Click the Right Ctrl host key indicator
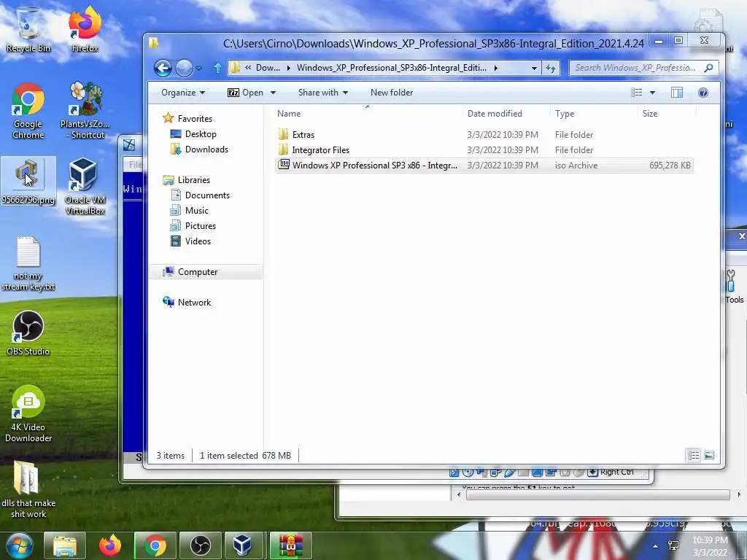Viewport: 747px width, 560px height. click(x=616, y=472)
